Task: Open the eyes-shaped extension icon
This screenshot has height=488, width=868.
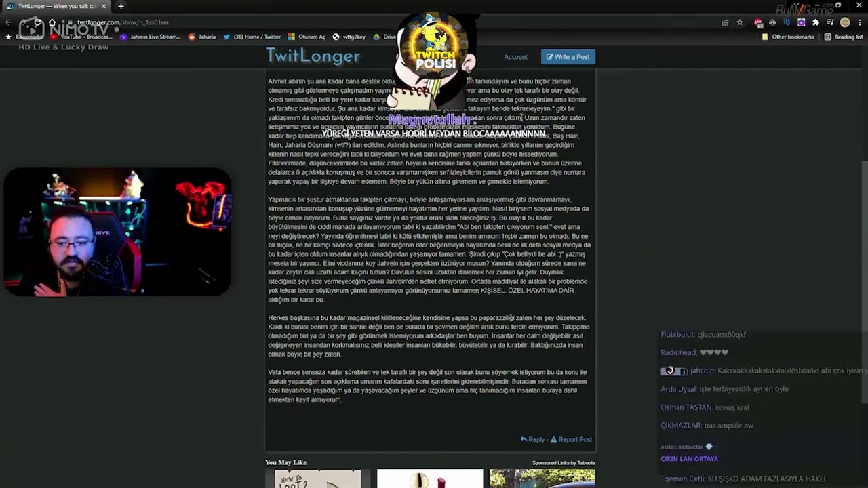Action: pyautogui.click(x=772, y=22)
